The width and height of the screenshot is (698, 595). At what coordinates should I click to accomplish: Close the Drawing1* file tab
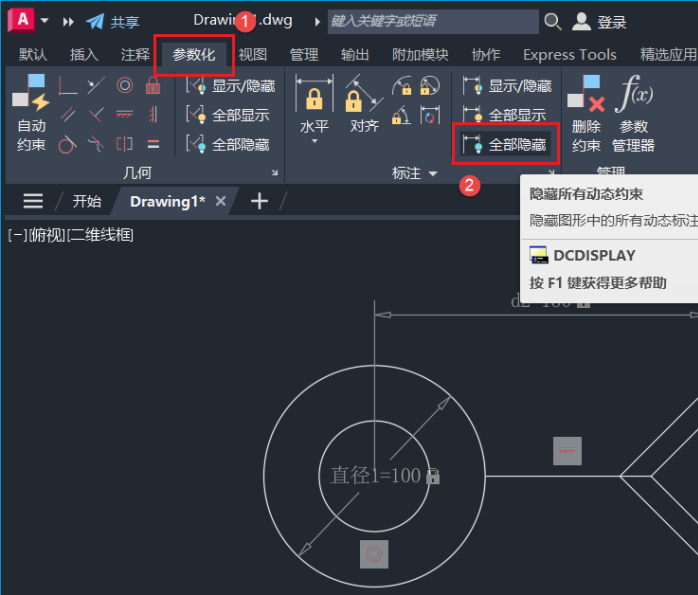point(220,201)
